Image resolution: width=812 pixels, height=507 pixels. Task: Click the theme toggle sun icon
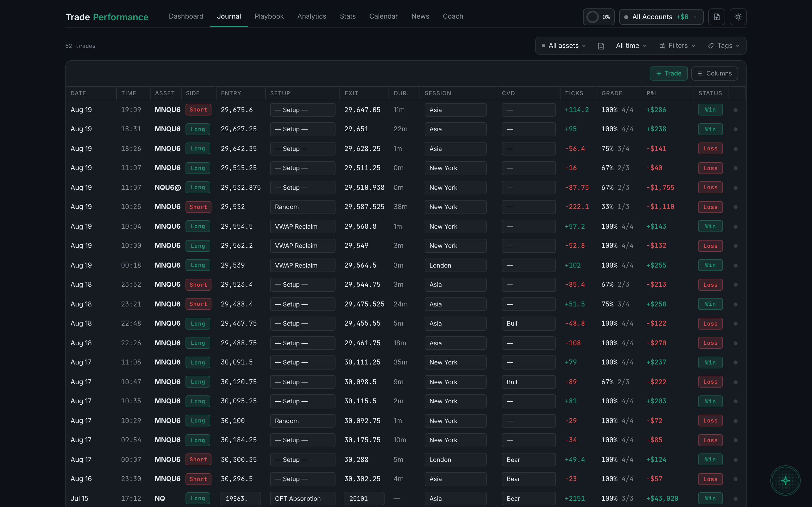click(738, 17)
